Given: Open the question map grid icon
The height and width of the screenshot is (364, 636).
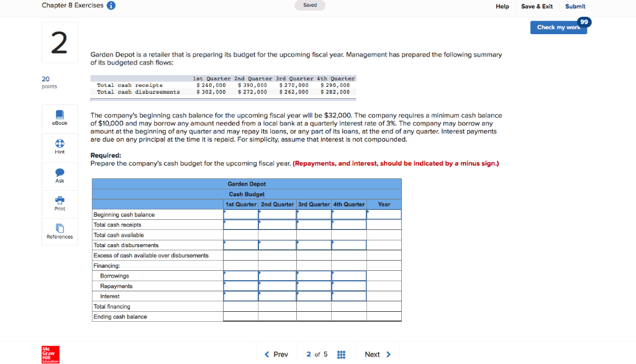Looking at the screenshot, I should coord(340,354).
